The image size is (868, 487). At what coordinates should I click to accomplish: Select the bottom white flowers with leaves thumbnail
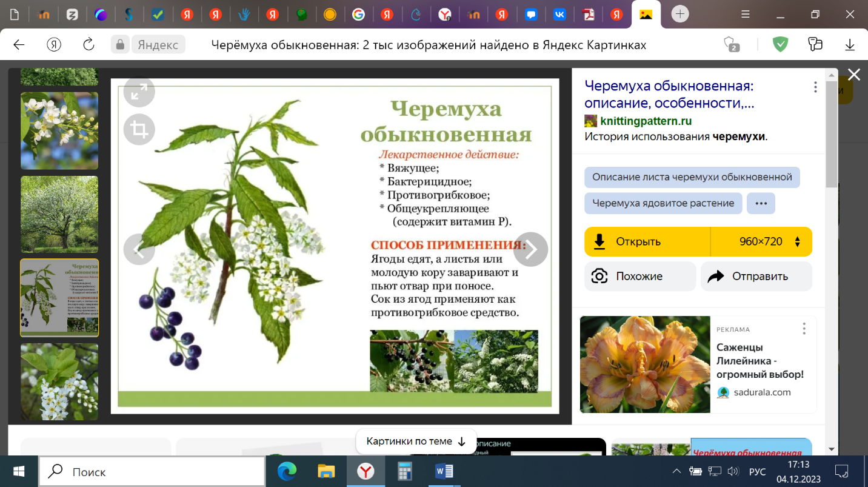tap(59, 382)
